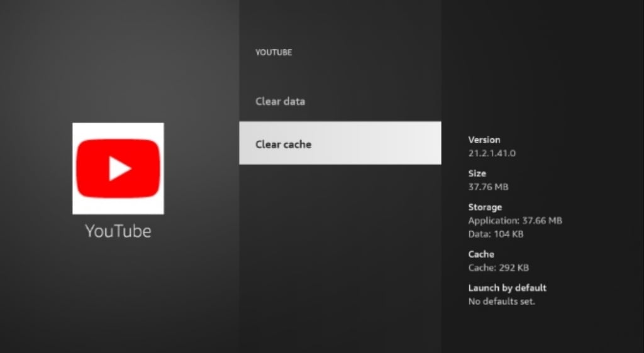Click the white play triangle in YouTube logo
Viewport: 644px width, 353px height.
(119, 168)
